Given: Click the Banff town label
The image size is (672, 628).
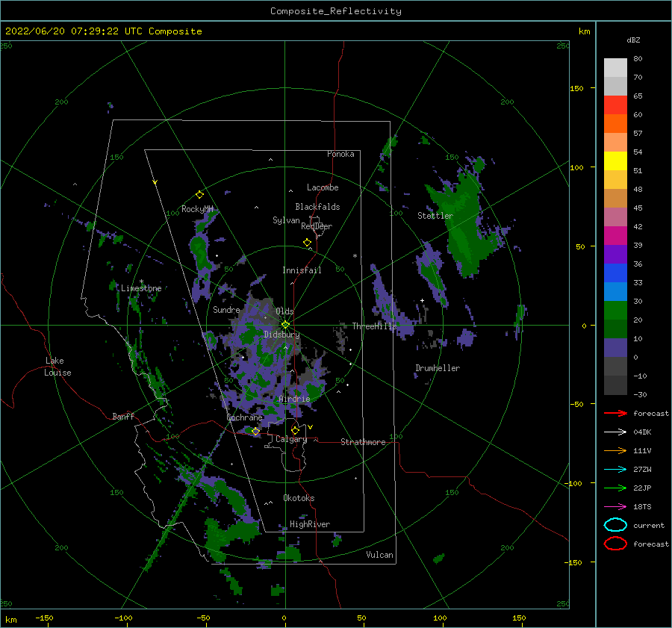Looking at the screenshot, I should [123, 416].
